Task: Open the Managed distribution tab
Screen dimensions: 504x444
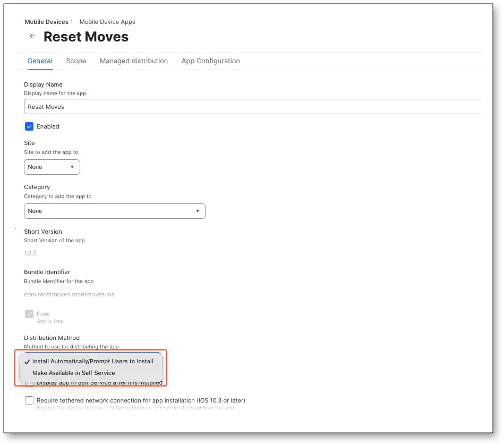Action: coord(134,61)
